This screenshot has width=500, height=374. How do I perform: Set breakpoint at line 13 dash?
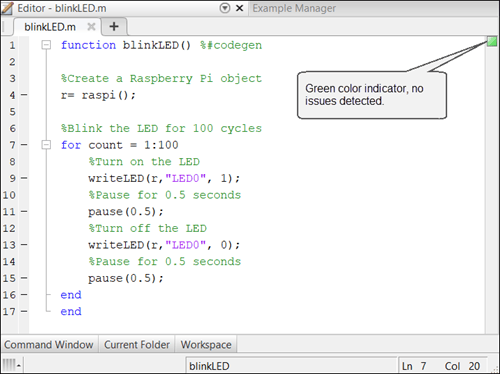click(24, 245)
